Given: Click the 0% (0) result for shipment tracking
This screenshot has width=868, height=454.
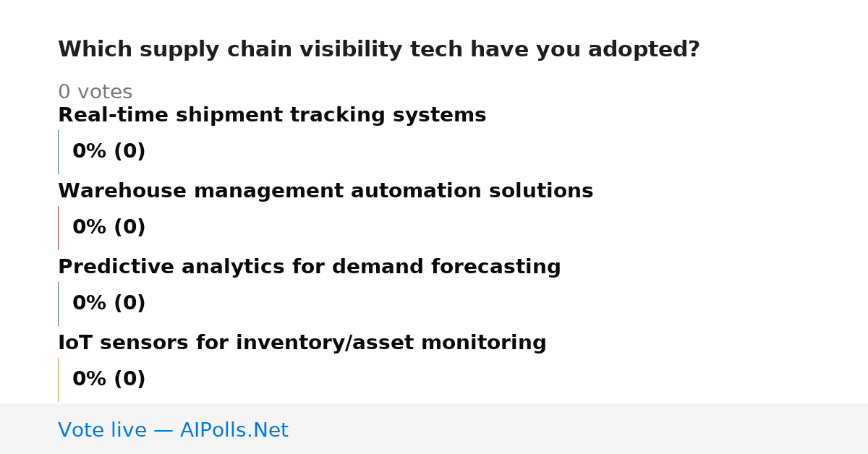Looking at the screenshot, I should (109, 151).
